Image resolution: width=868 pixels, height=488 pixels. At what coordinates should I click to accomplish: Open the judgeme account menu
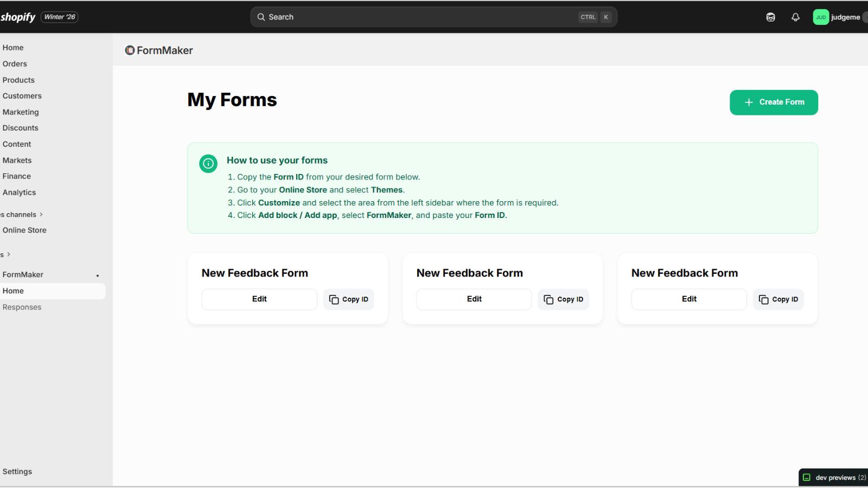coord(840,17)
